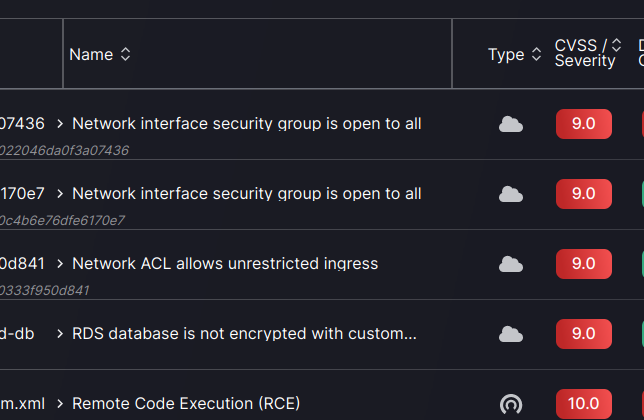This screenshot has width=644, height=420.
Task: Sort by Name using the sort arrows
Action: click(125, 55)
